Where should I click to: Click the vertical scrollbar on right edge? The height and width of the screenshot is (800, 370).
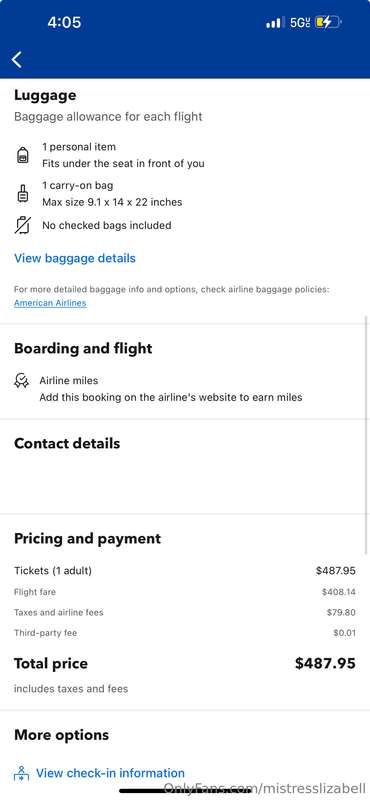click(x=367, y=434)
